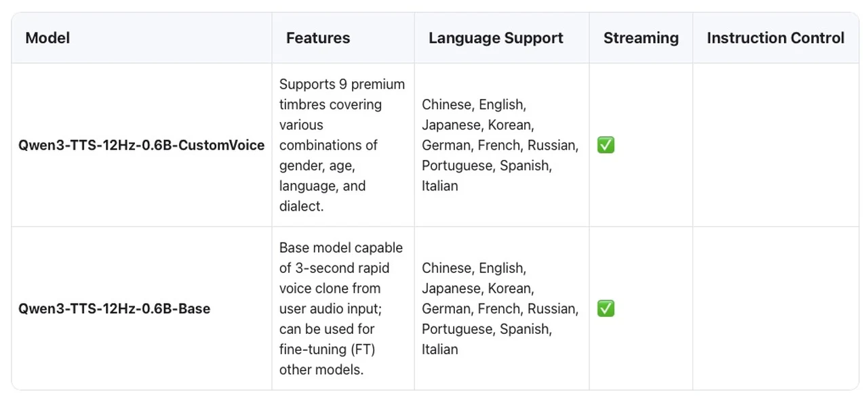Select the Instruction Control column header
Viewport: 868px width, 399px height.
click(x=775, y=38)
